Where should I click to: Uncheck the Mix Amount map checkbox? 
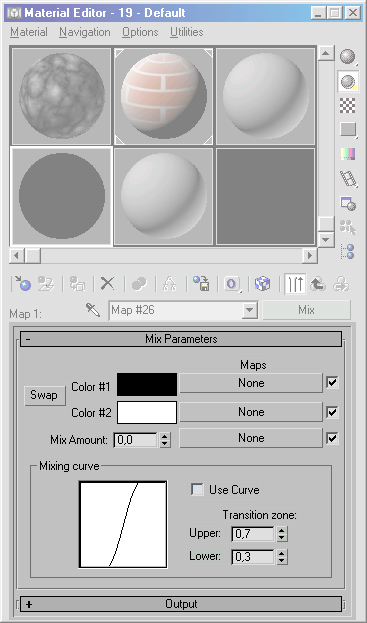click(x=332, y=438)
